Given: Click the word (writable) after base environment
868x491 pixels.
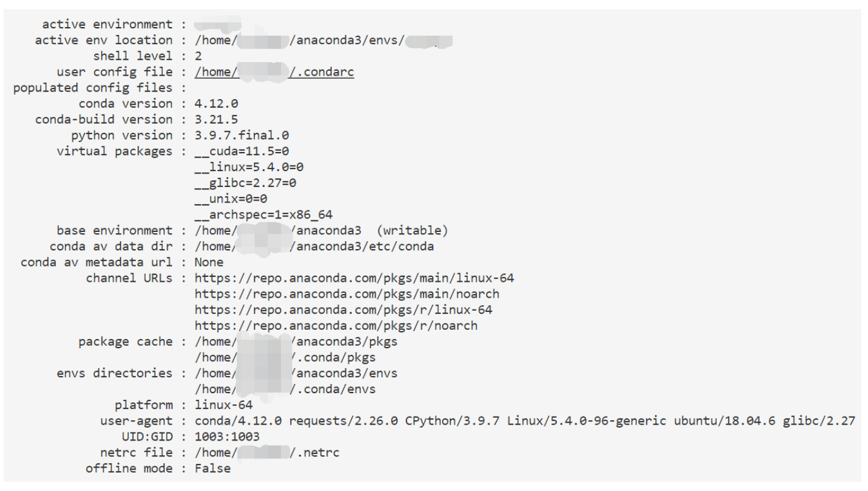Looking at the screenshot, I should 412,231.
